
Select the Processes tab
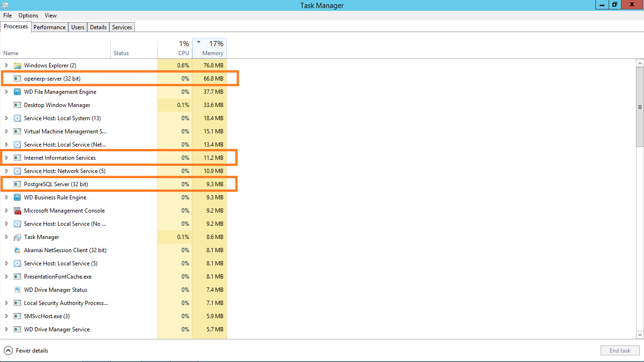(16, 26)
